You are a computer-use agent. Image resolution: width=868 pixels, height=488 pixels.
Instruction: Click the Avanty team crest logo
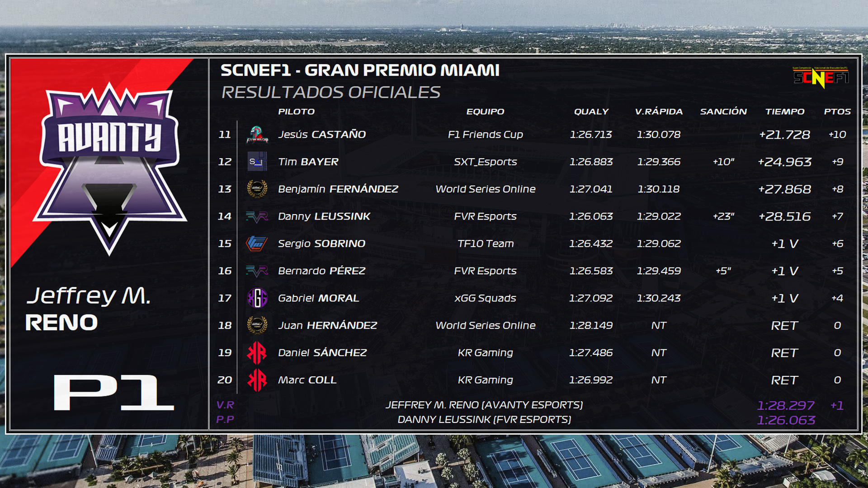pyautogui.click(x=109, y=169)
